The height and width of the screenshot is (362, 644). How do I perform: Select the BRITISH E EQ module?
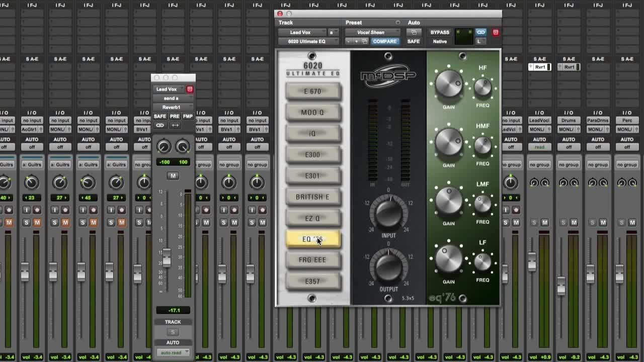(x=313, y=197)
